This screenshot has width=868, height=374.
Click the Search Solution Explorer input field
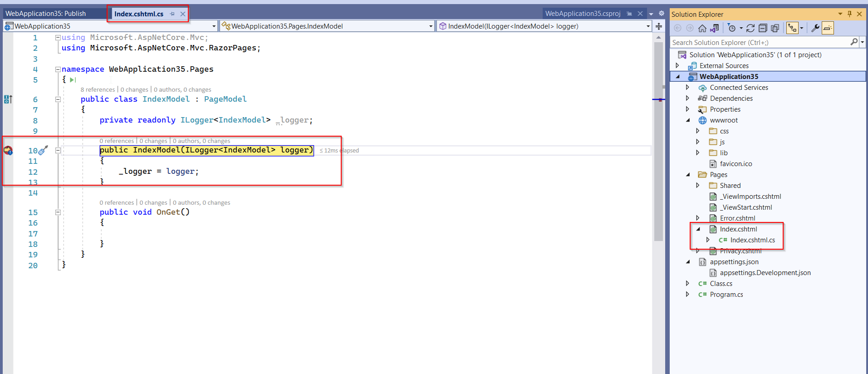(760, 42)
